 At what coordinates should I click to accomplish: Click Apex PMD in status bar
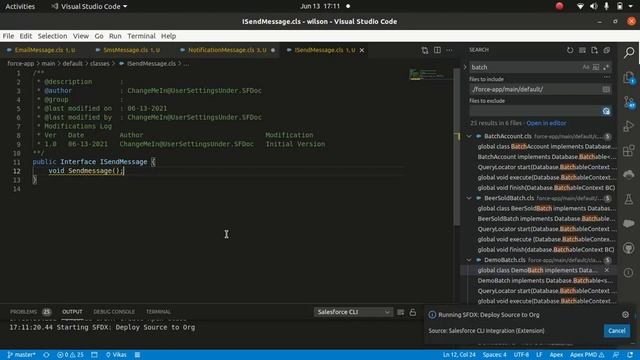pyautogui.click(x=587, y=355)
